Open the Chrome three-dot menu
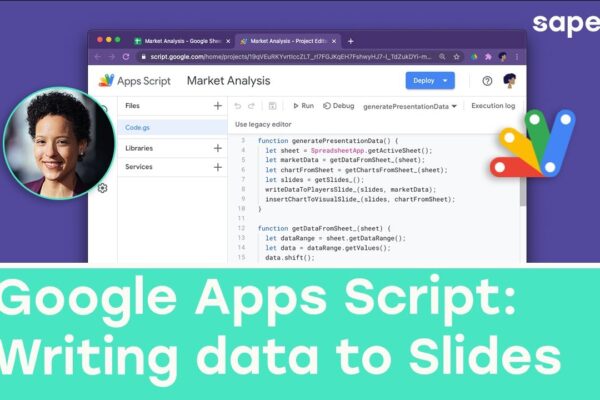Screen dimensions: 600x400 pyautogui.click(x=517, y=57)
